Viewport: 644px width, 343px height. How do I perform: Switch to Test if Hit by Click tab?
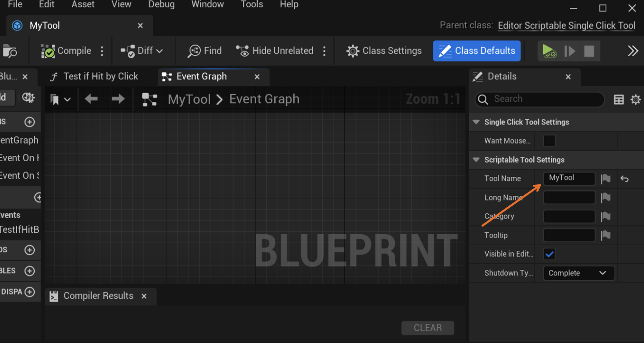[95, 76]
